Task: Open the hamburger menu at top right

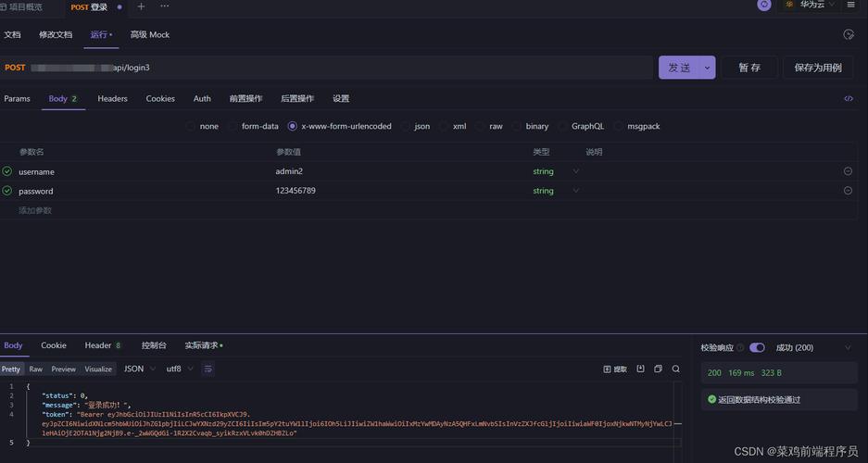Action: pos(850,5)
